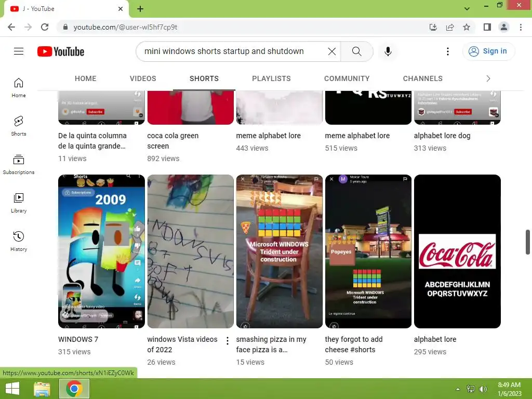Click the YouTube logo
Screen dimensions: 532x399
(61, 51)
